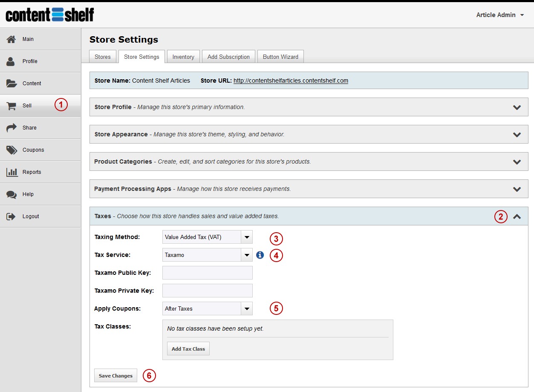This screenshot has width=534, height=392.
Task: Open the Taxing Method dropdown
Action: 208,237
